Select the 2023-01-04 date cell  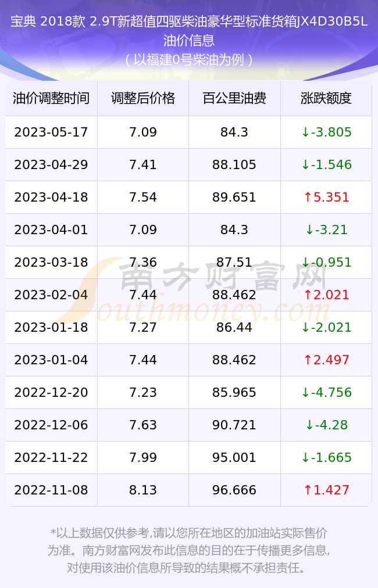(51, 360)
